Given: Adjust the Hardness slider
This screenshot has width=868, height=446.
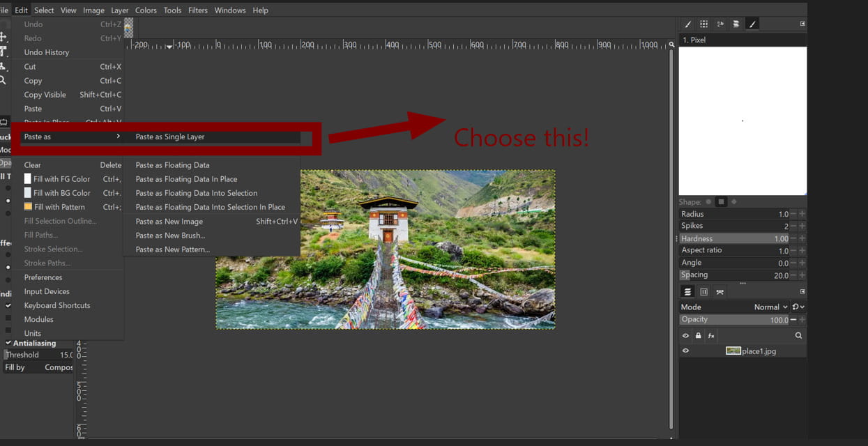Looking at the screenshot, I should click(x=734, y=238).
